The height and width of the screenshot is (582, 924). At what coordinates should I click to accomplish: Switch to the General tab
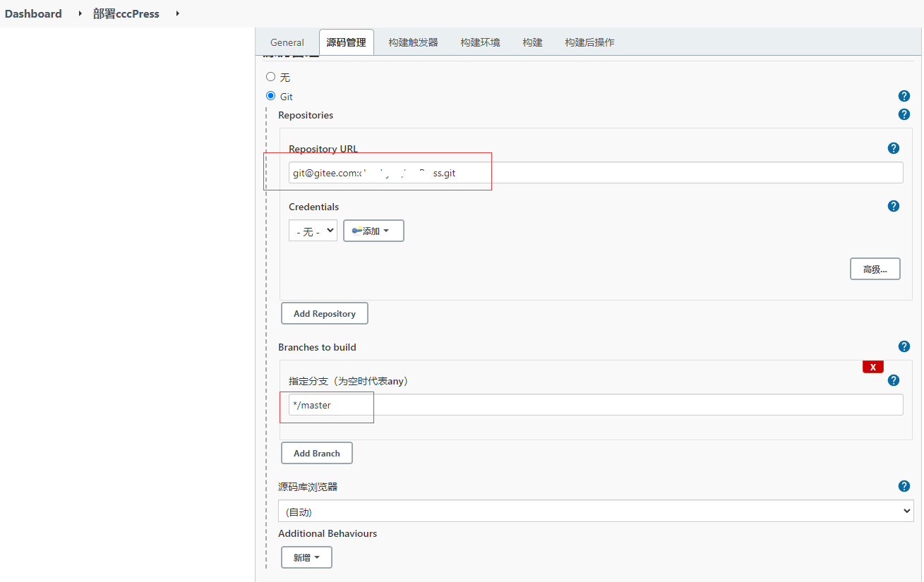(x=287, y=42)
